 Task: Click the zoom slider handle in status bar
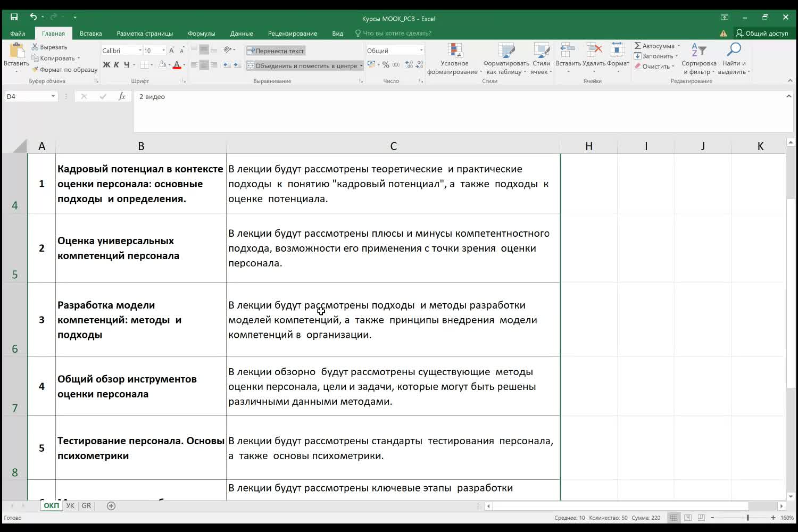point(747,518)
